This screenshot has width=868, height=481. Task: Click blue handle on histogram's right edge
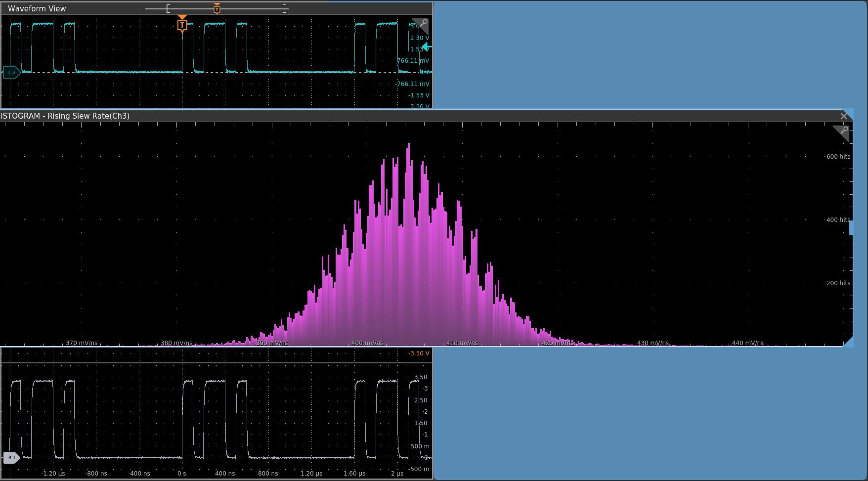click(851, 228)
